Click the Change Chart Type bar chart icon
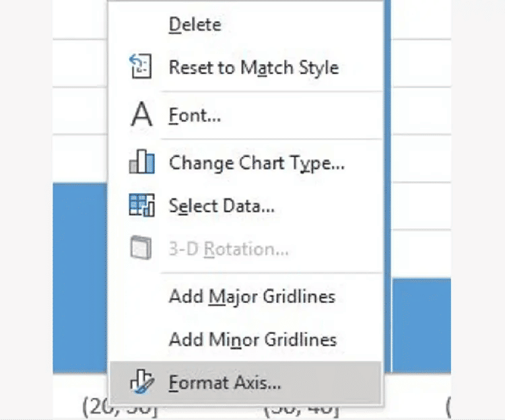Viewport: 505px width, 420px height. pyautogui.click(x=141, y=162)
